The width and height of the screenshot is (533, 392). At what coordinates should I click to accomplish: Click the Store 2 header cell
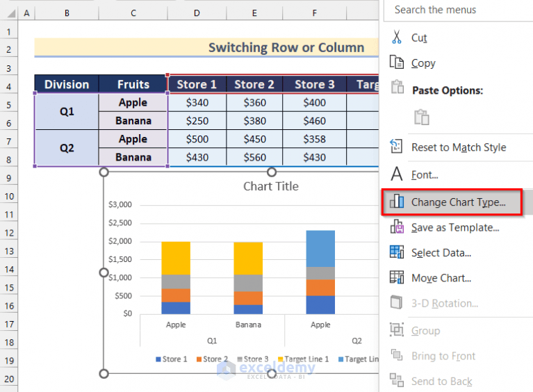[x=254, y=84]
